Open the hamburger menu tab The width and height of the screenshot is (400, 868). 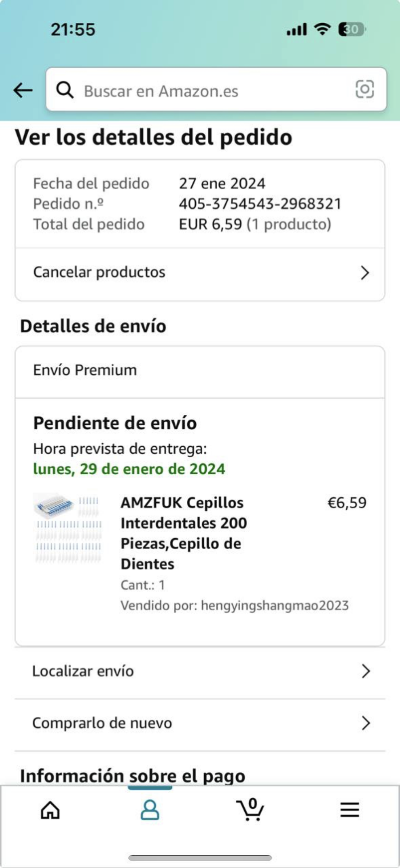pos(349,810)
